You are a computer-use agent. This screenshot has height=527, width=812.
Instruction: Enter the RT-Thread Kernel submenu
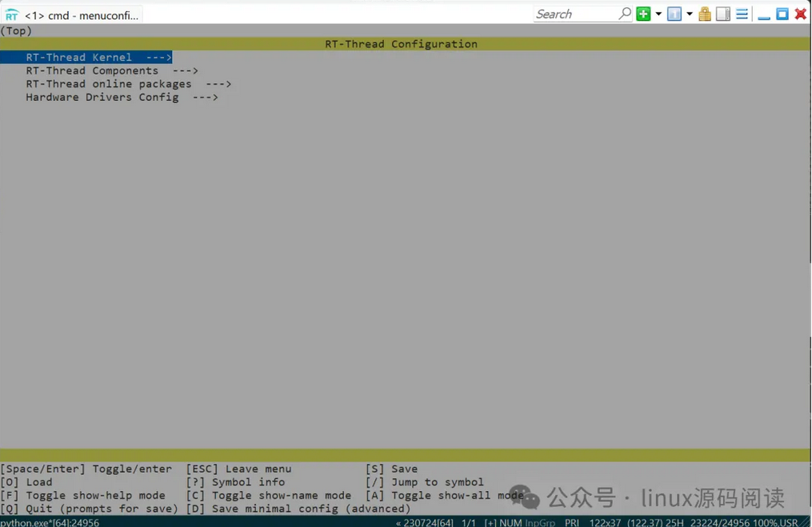(86, 57)
